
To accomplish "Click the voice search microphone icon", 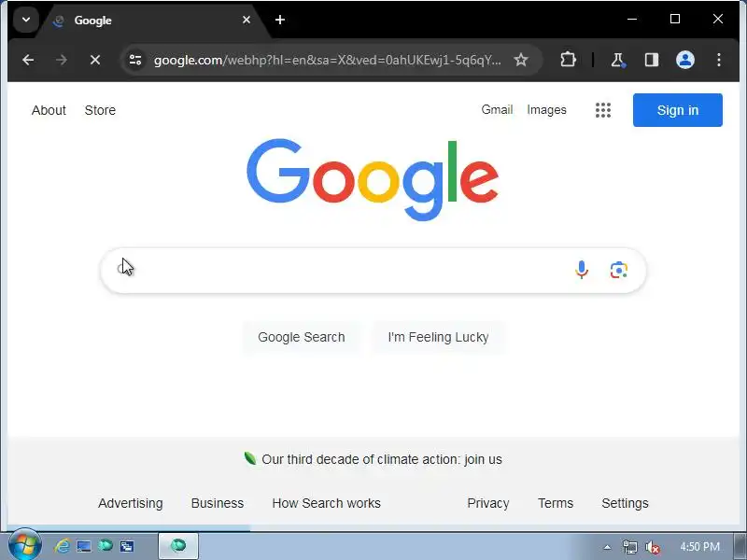I will 581,270.
